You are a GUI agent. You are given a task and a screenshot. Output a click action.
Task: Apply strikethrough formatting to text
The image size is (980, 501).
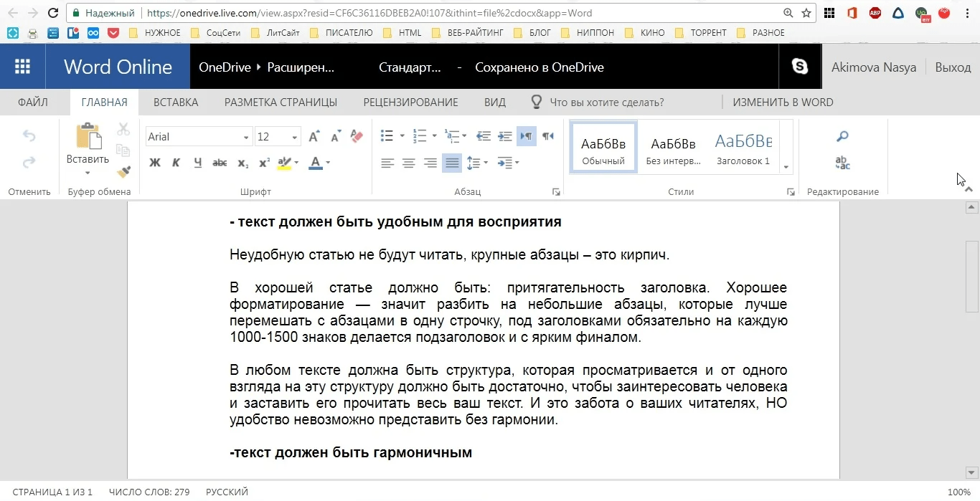(220, 163)
